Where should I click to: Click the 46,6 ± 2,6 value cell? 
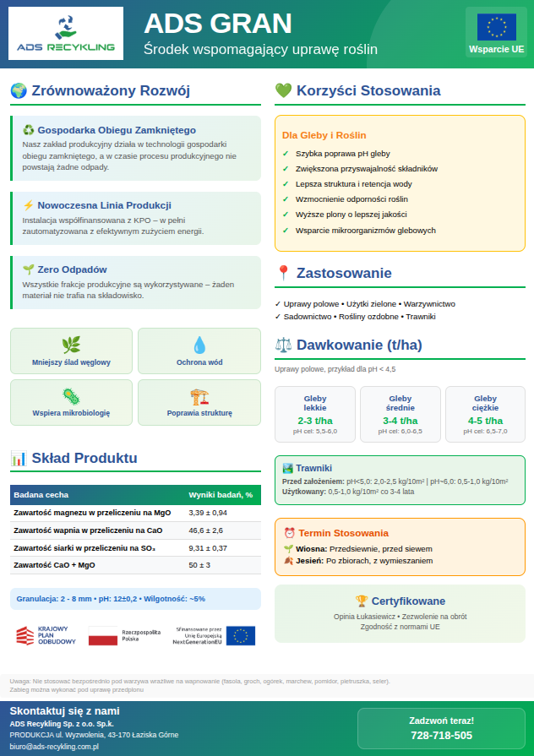[205, 530]
